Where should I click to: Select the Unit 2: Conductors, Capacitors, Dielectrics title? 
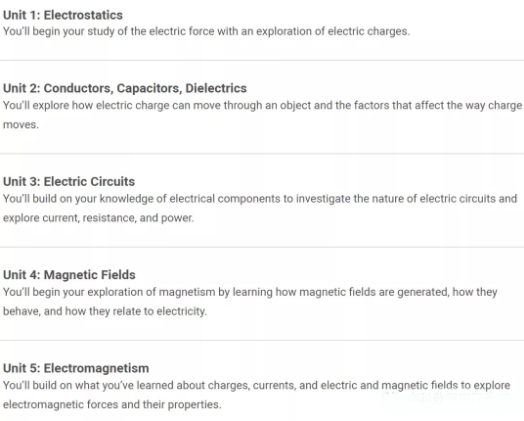125,88
